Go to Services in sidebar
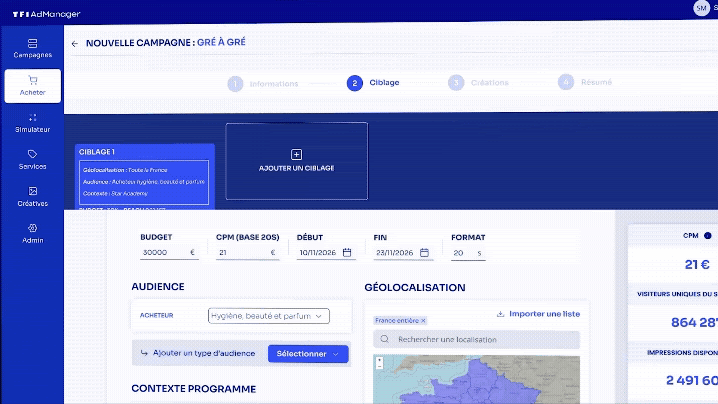 point(32,159)
